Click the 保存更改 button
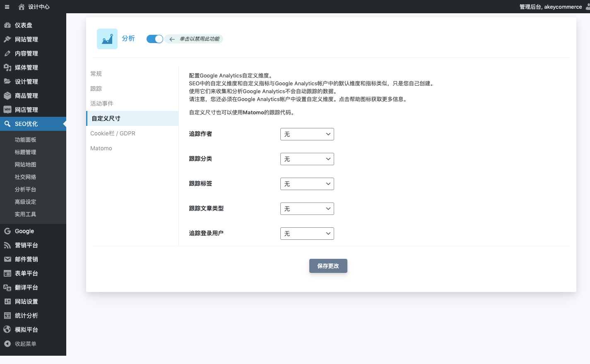Image resolution: width=590 pixels, height=364 pixels. coord(328,266)
